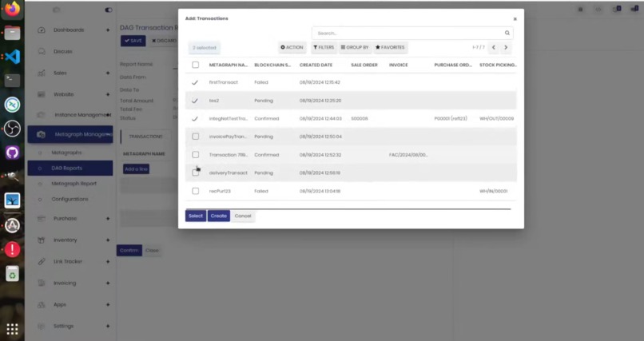Go to next page of transactions

pos(506,48)
